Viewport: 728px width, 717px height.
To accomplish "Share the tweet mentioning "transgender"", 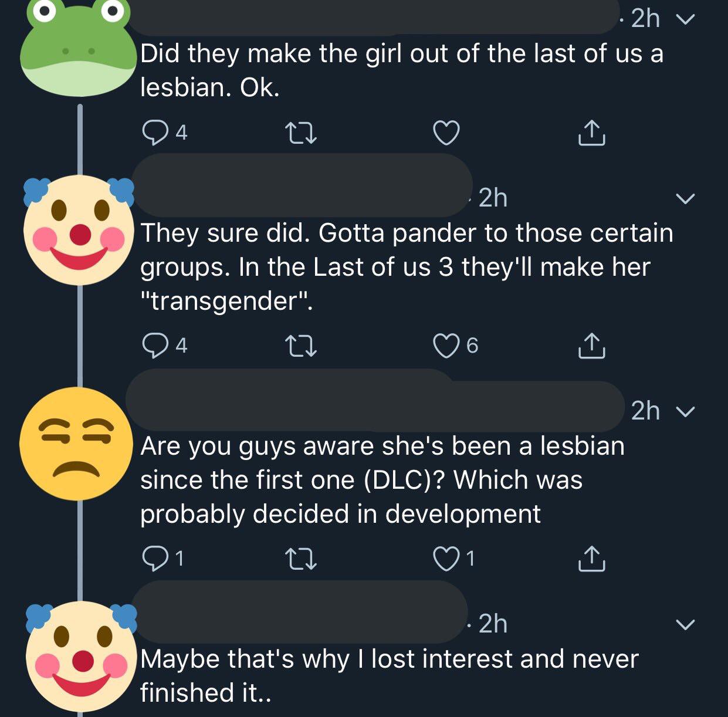I will point(591,345).
